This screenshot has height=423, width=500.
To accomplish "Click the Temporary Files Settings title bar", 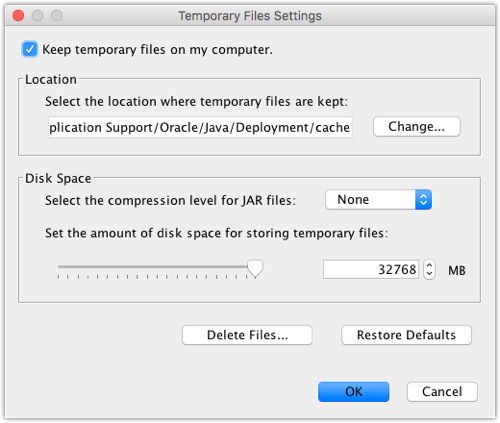I will (x=250, y=16).
